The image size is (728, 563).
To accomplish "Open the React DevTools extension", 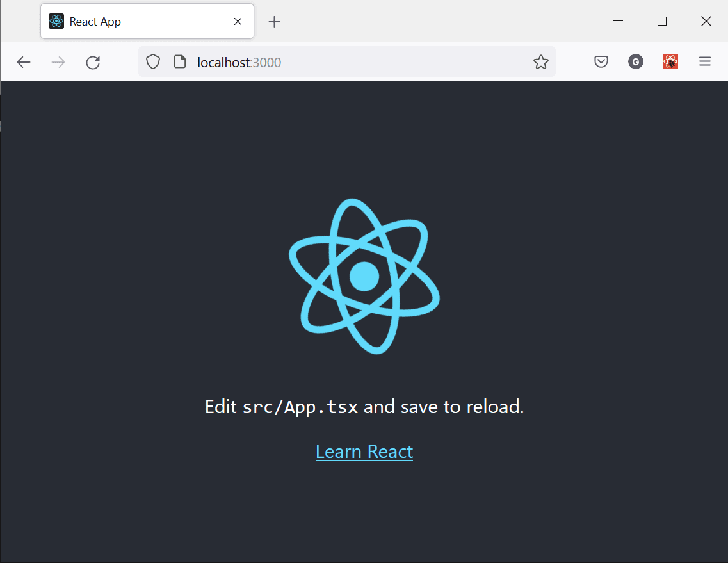I will tap(670, 61).
